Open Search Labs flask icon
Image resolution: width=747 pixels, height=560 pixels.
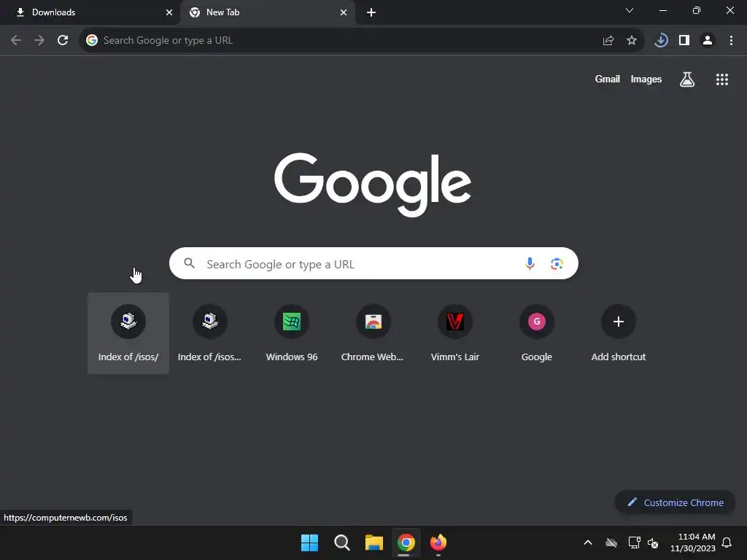click(687, 79)
